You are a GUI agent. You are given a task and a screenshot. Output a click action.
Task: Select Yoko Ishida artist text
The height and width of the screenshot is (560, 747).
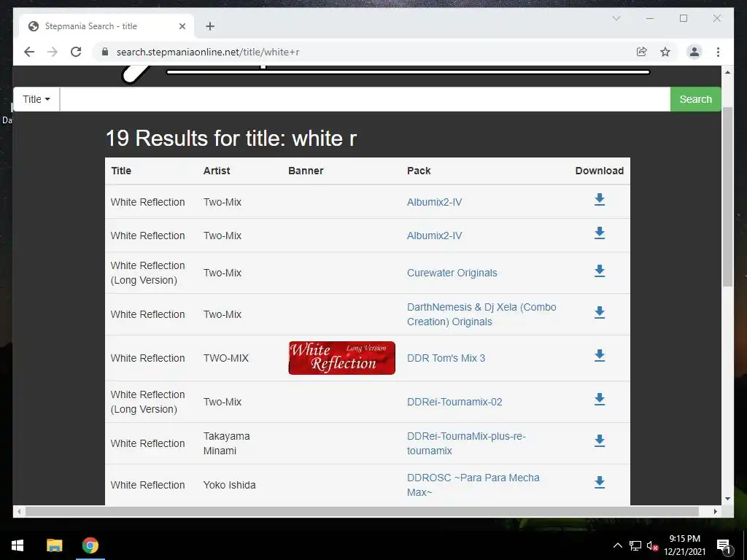[229, 485]
